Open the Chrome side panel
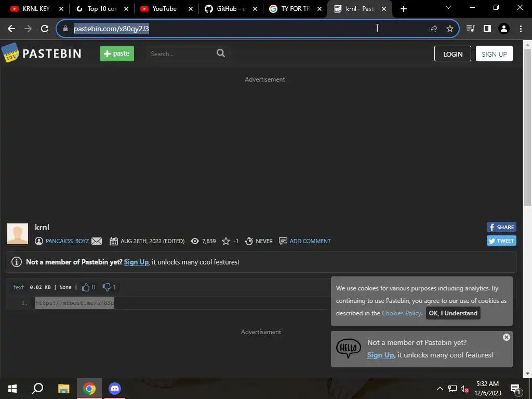Screen dimensions: 532x399 pyautogui.click(x=487, y=29)
